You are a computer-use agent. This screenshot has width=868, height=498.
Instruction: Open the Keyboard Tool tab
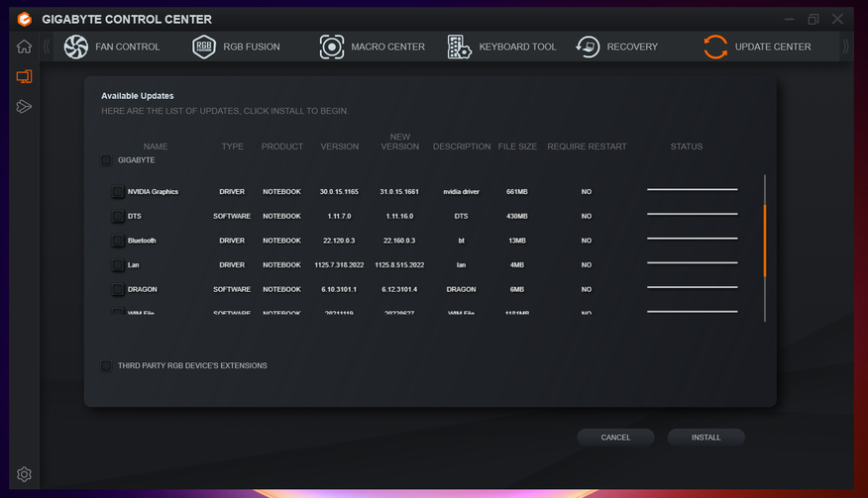(502, 47)
